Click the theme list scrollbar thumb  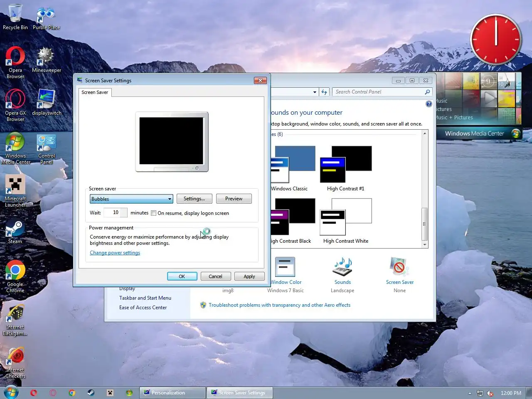click(x=424, y=224)
